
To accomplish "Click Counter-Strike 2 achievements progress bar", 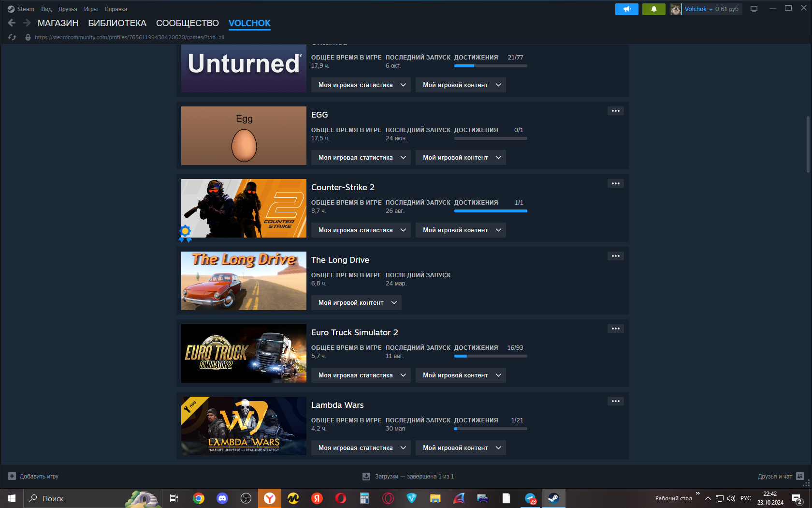I will [491, 211].
